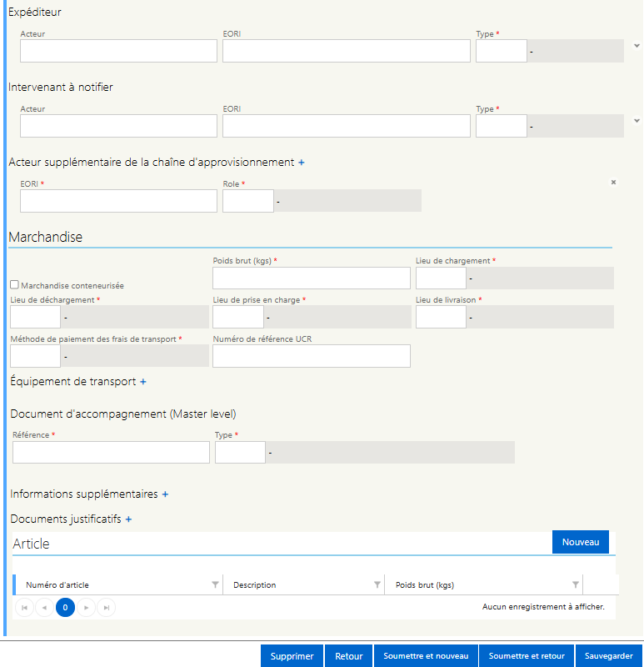Click the Sauvegarder button
Viewport: 644px width, 667px height.
[609, 656]
